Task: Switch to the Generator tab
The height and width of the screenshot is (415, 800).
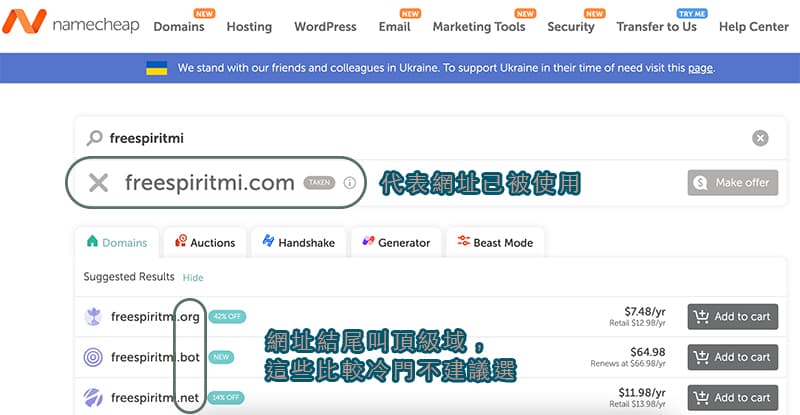Action: pos(396,242)
